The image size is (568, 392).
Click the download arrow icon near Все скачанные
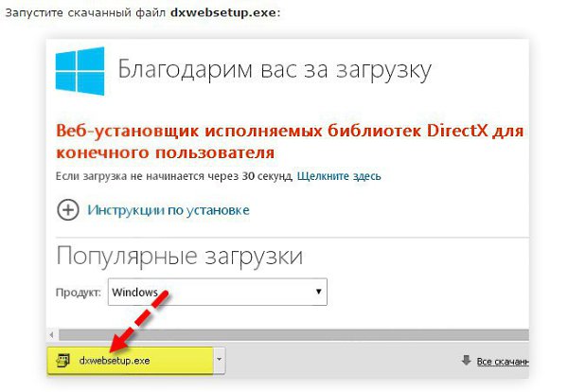click(x=466, y=360)
